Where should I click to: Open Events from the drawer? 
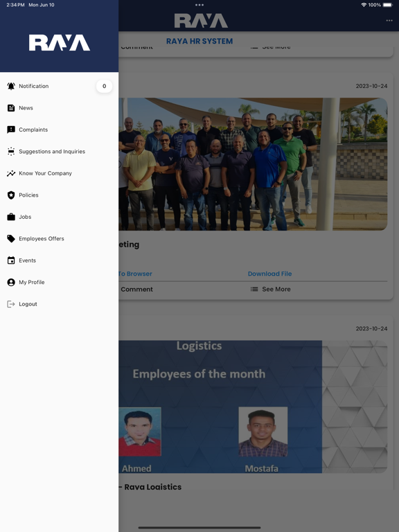[x=59, y=260]
